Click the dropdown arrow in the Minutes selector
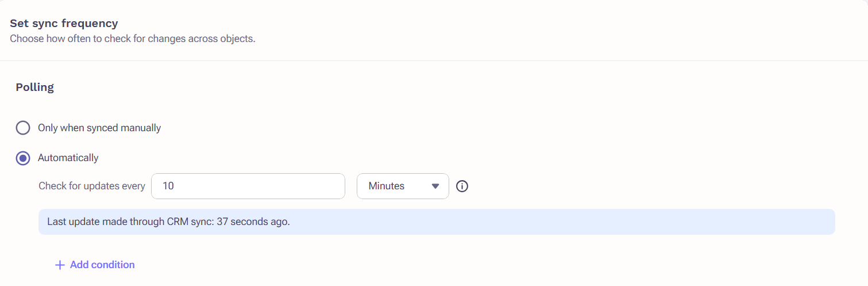This screenshot has height=286, width=868. pos(435,186)
